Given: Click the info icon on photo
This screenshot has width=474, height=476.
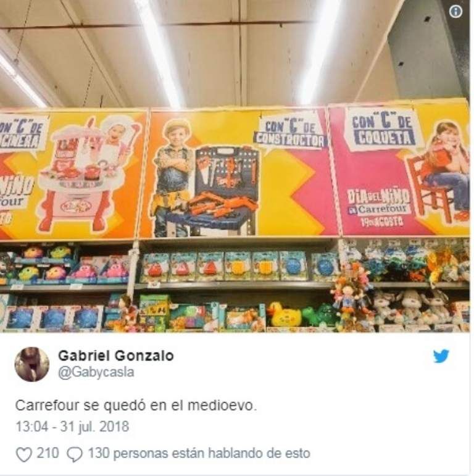Looking at the screenshot, I should [x=455, y=12].
